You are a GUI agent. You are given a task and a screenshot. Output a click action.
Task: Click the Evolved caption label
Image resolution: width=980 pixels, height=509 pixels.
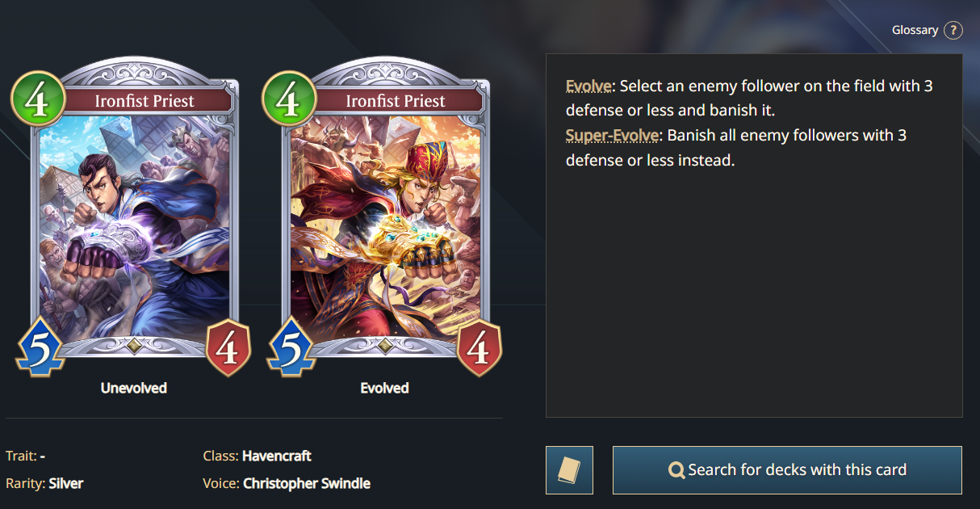click(384, 388)
